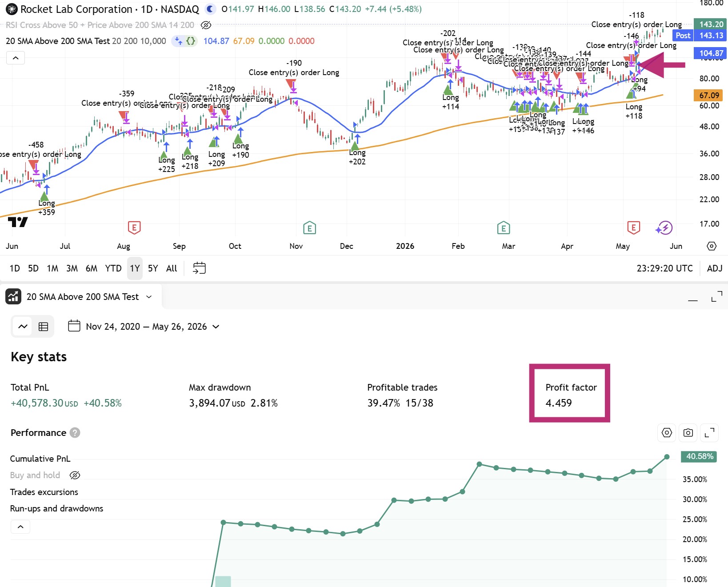The width and height of the screenshot is (728, 587).
Task: Click the Rocket Lab symbol logo icon
Action: tap(12, 9)
